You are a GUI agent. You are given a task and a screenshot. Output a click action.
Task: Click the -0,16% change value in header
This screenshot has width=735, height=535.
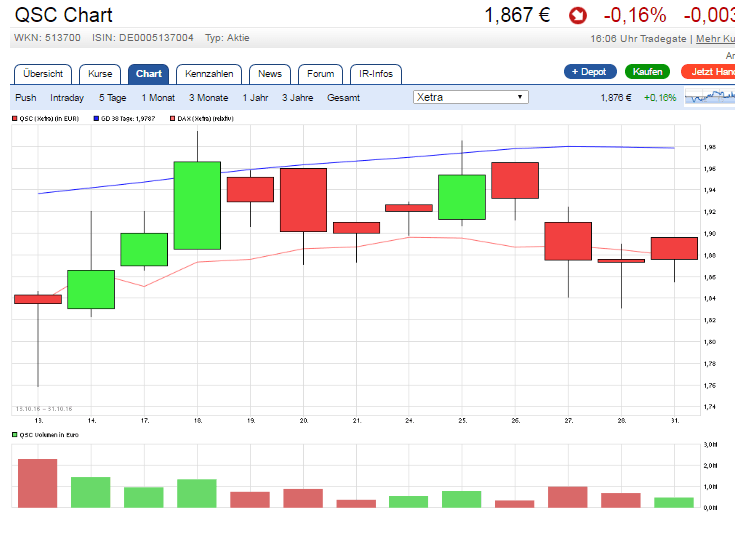click(635, 15)
